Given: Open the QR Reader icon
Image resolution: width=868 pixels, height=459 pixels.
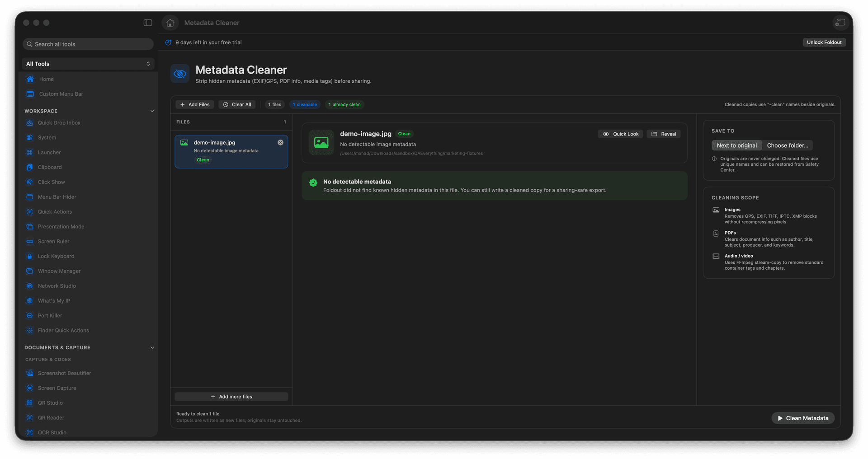Looking at the screenshot, I should tap(30, 418).
